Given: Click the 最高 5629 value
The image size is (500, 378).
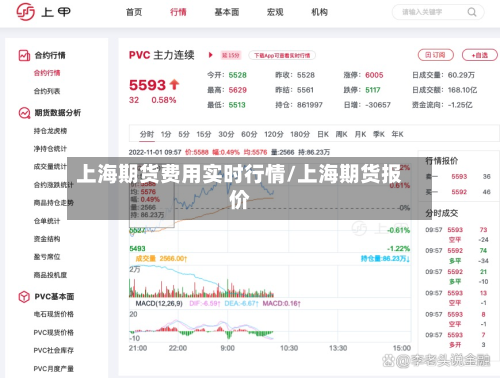Looking at the screenshot, I should tap(237, 90).
